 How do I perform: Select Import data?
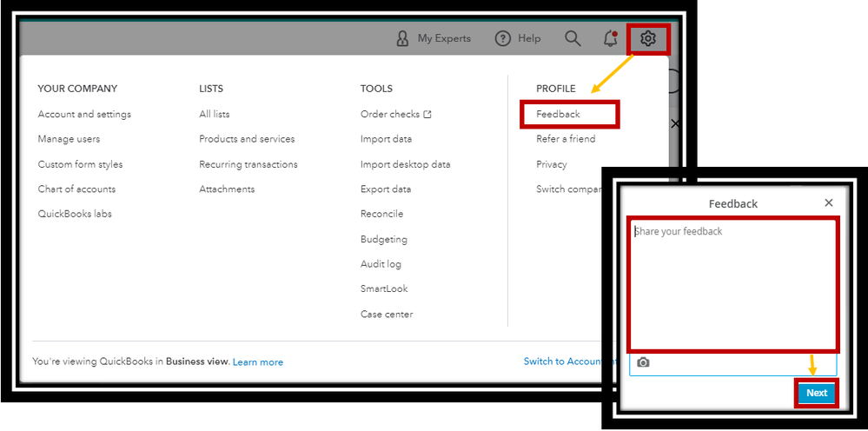tap(386, 139)
